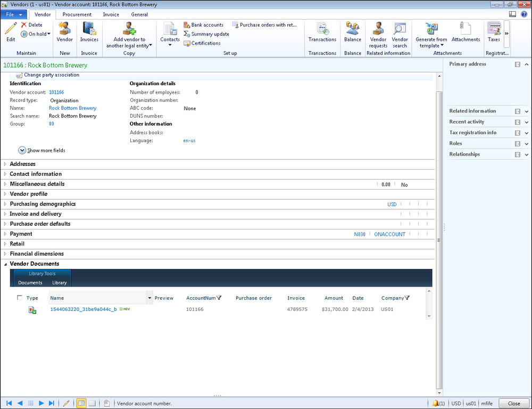Switch to the Procurement tab
This screenshot has width=532, height=409.
coord(77,14)
